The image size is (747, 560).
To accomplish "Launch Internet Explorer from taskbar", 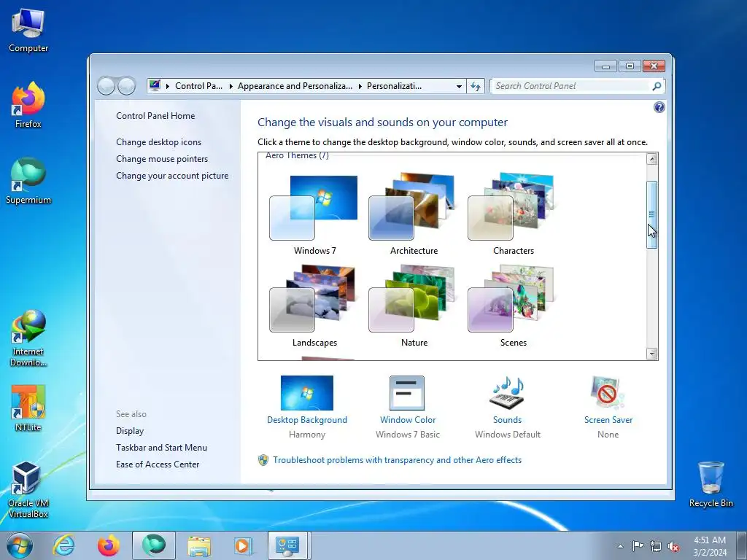I will [x=64, y=545].
